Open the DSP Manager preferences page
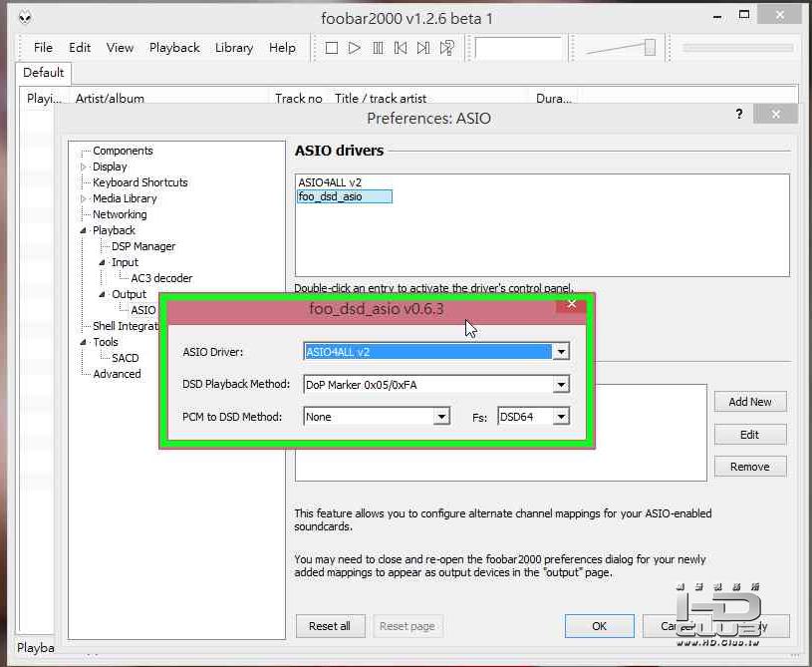Viewport: 812px width, 667px height. coord(143,246)
